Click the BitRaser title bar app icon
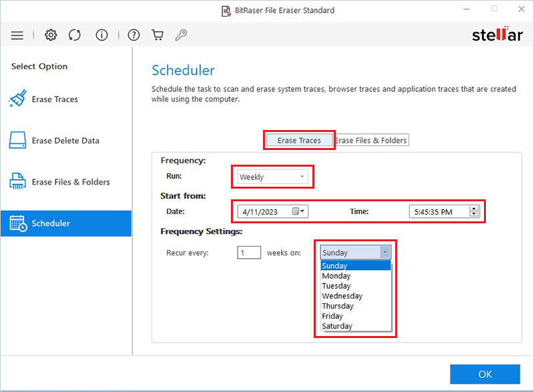Screen dimensions: 534x392 click(x=226, y=11)
